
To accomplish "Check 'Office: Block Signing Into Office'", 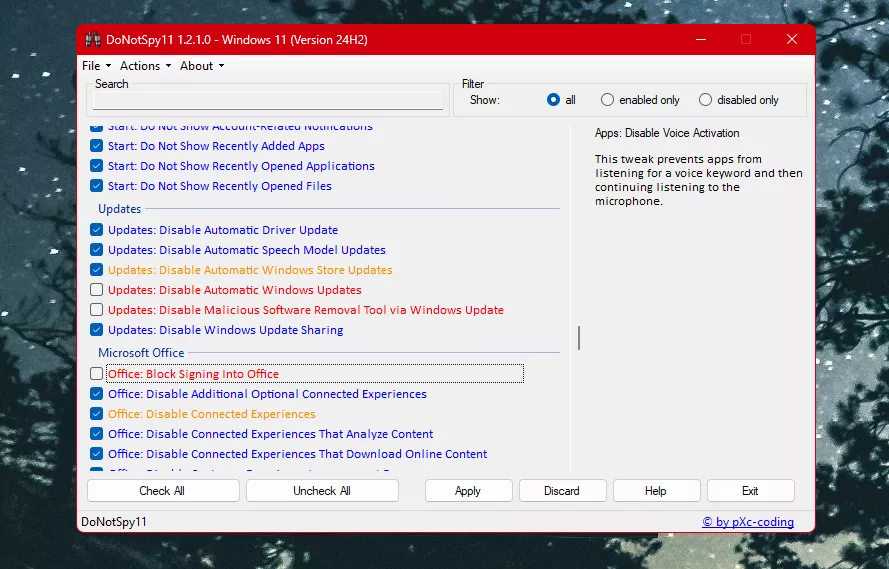I will coord(96,373).
